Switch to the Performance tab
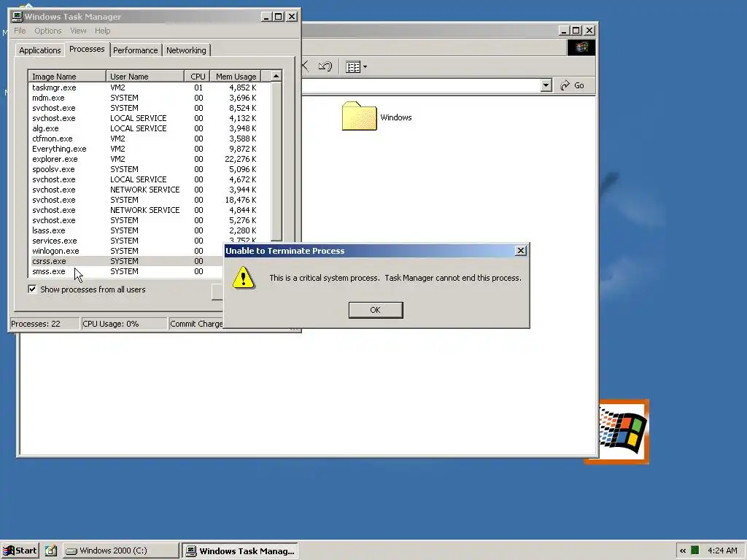This screenshot has width=747, height=560. [x=135, y=50]
